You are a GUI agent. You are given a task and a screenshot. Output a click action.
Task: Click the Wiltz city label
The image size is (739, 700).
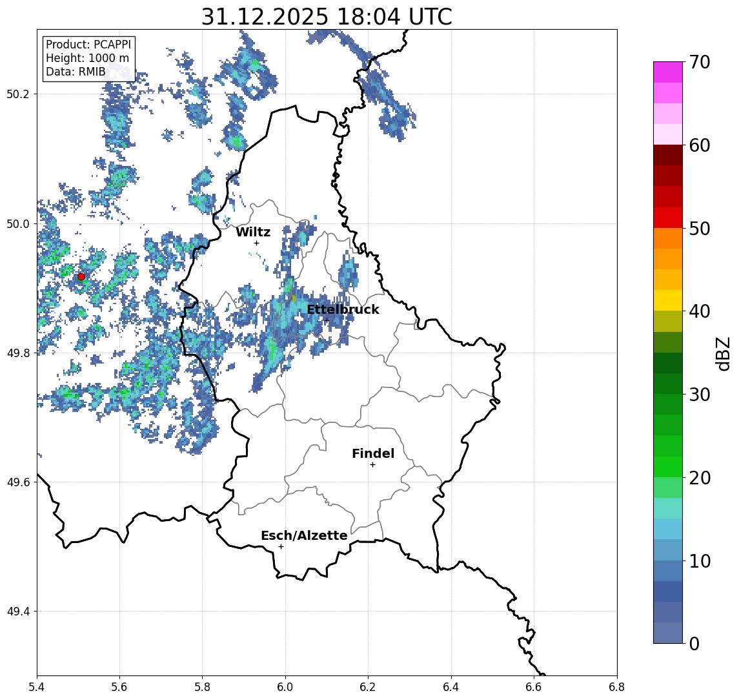[253, 232]
